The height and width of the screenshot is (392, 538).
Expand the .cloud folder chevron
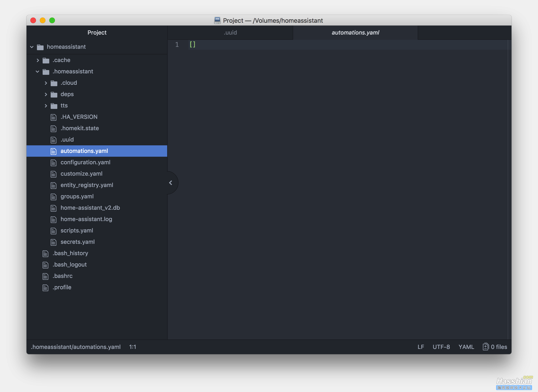point(46,83)
